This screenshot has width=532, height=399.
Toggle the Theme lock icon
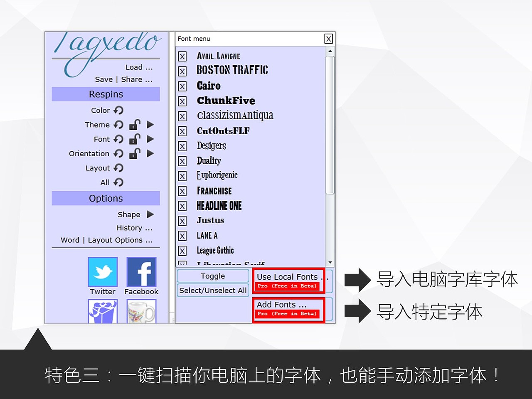coord(134,125)
